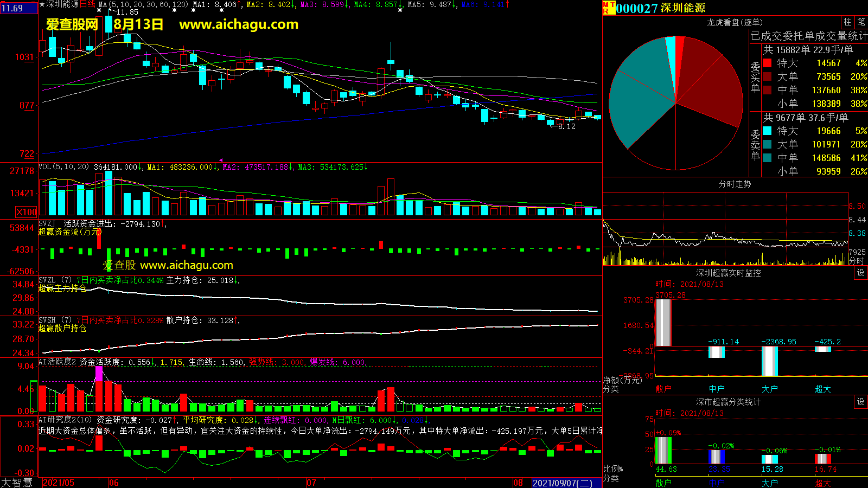Screen dimensions: 868x488
Task: Click the X100 volume multiplier box
Action: 27,212
